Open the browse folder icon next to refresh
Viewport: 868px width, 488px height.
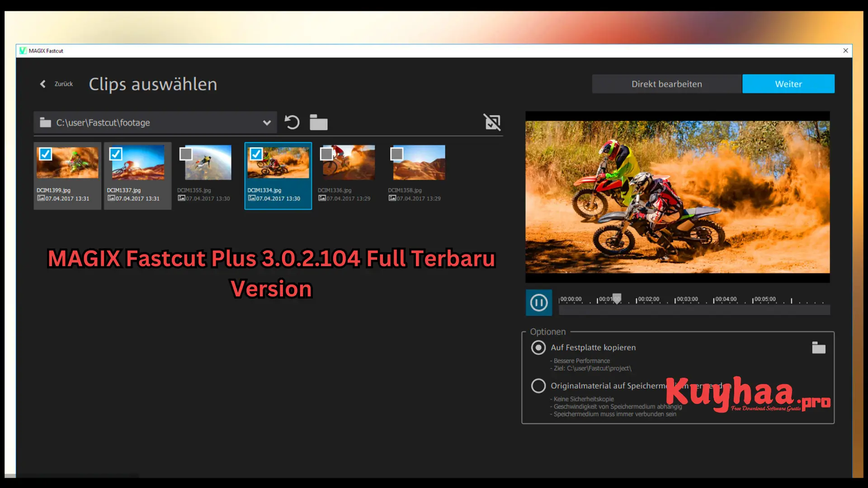319,122
